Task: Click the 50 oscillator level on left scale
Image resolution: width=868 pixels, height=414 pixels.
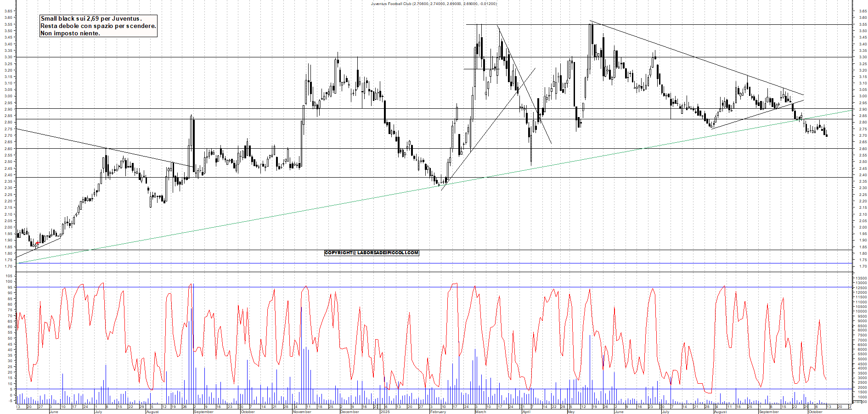Action: coord(10,339)
